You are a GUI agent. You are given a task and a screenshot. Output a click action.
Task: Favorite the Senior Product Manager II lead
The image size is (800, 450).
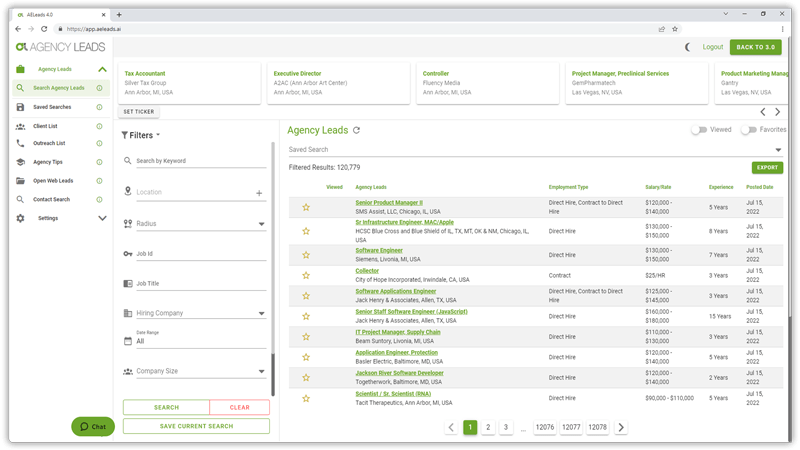pos(306,207)
